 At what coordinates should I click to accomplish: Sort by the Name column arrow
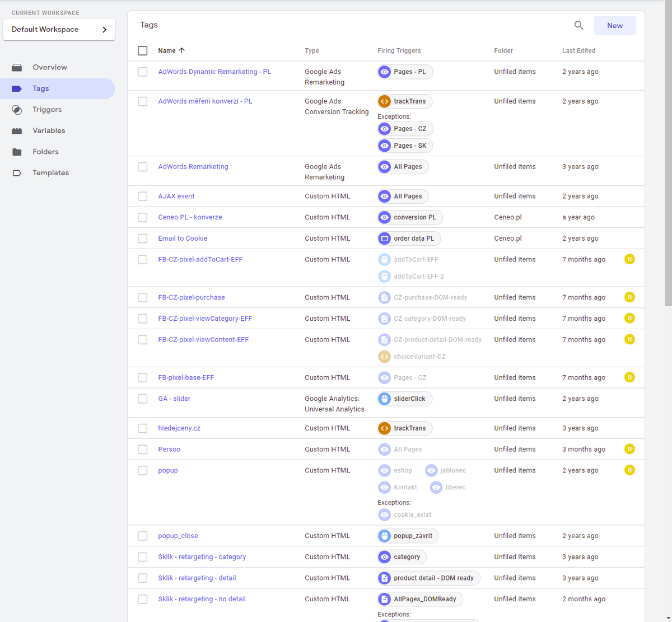pos(181,50)
